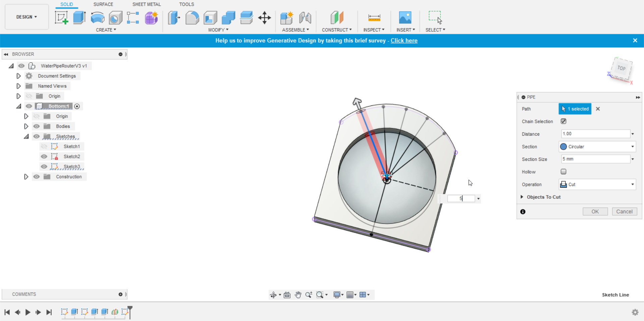Select the Pan hand tool
The image size is (644, 321).
(298, 295)
